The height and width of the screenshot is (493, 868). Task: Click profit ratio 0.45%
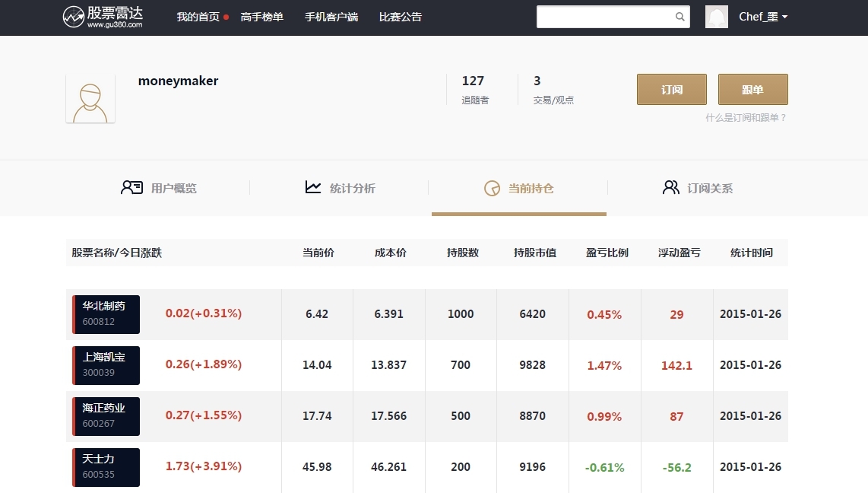click(604, 315)
